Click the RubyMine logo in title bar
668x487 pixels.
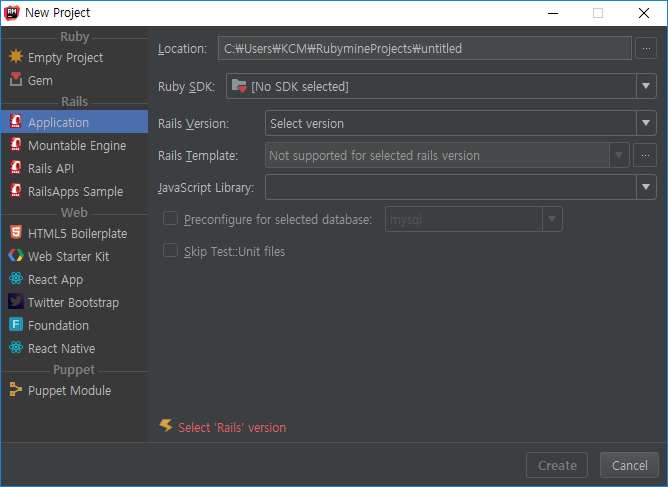tap(12, 13)
